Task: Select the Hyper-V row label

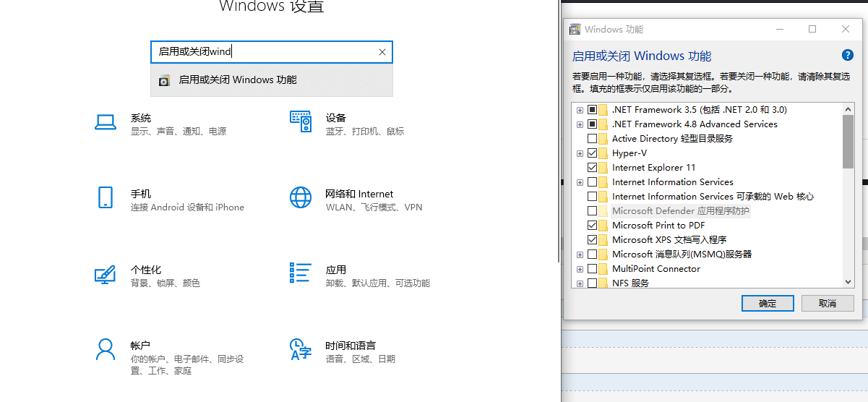Action: (629, 153)
